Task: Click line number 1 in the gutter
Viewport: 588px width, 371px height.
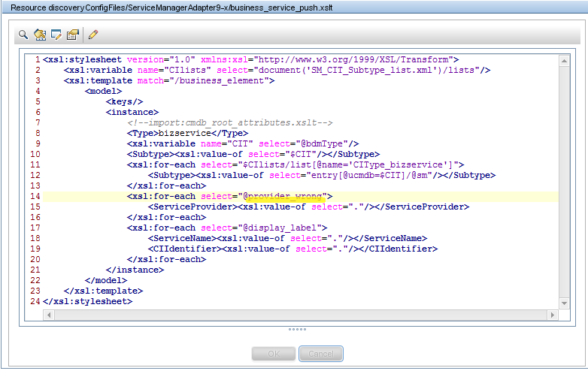Action: [x=38, y=60]
